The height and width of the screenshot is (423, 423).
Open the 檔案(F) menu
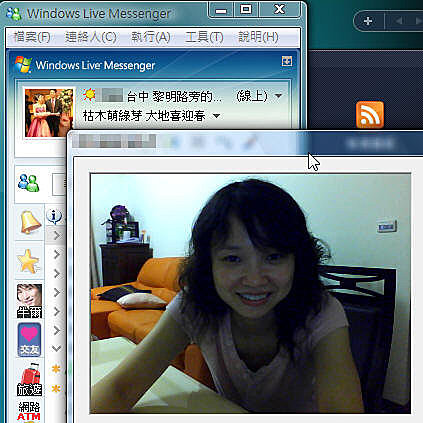pyautogui.click(x=32, y=37)
